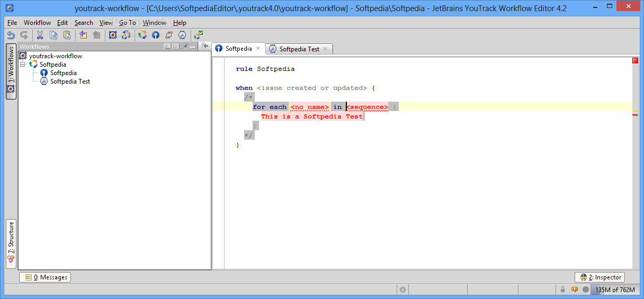644x299 pixels.
Task: Click the app icon in title bar
Action: (x=10, y=8)
